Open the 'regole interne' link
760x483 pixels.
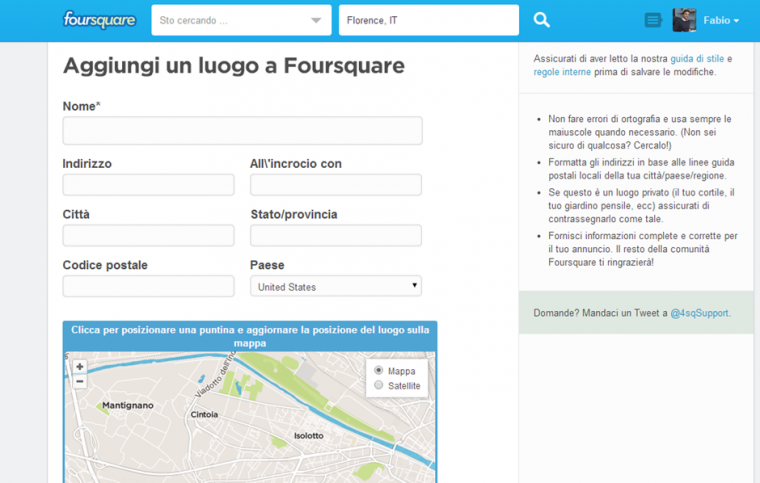562,72
